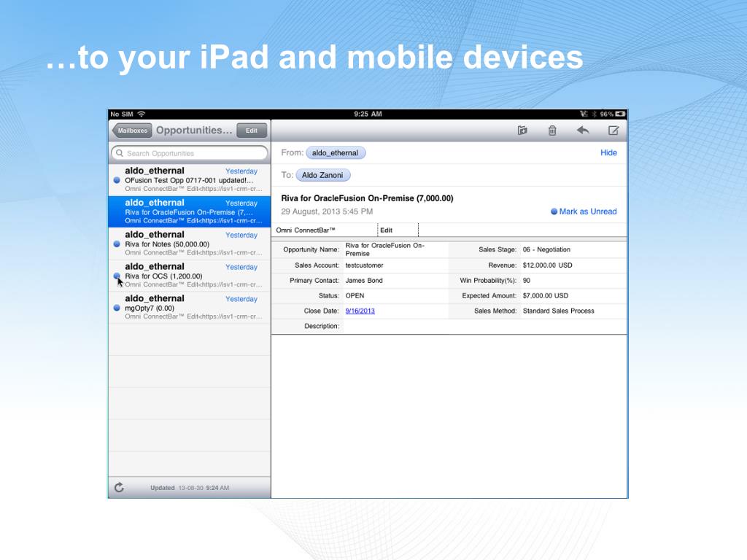Tap the Bluetooth icon in status bar
The image size is (747, 560).
tap(594, 114)
